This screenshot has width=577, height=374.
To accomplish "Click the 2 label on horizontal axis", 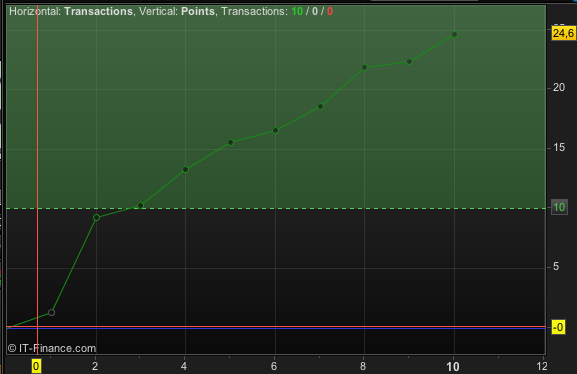I will pyautogui.click(x=95, y=366).
